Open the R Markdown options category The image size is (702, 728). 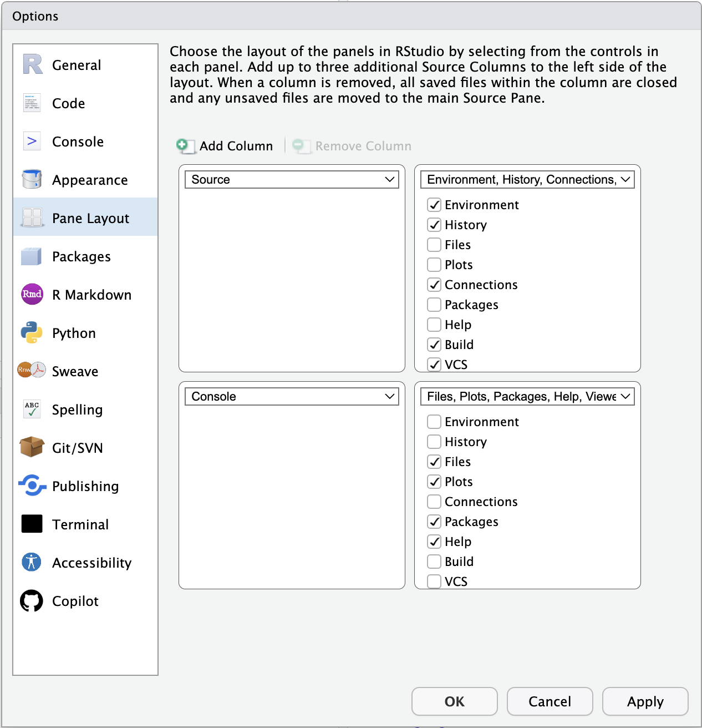(x=85, y=294)
